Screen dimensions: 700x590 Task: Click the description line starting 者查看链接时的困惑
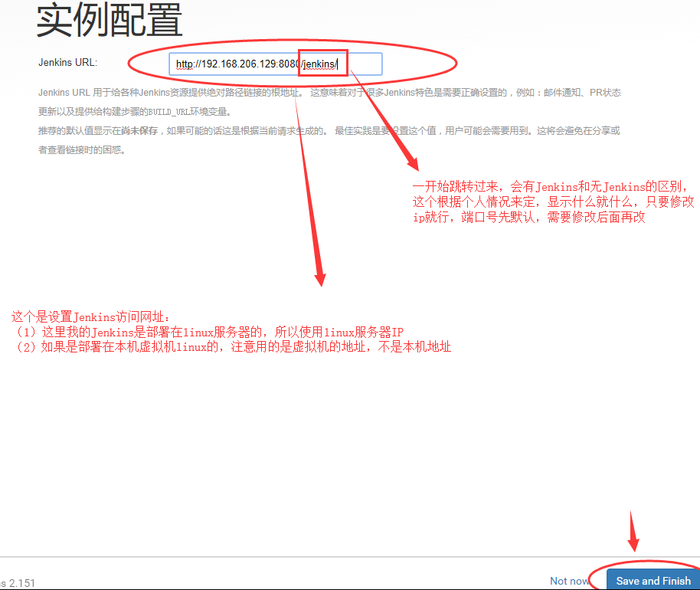tap(82, 150)
